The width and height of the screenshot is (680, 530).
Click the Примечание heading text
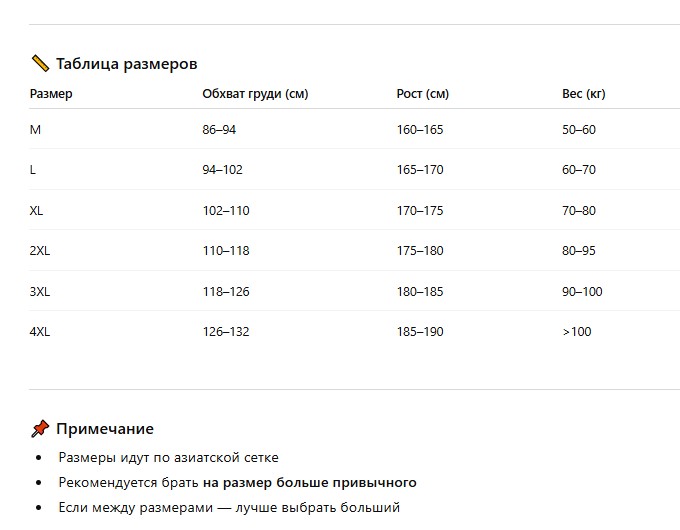(x=105, y=429)
